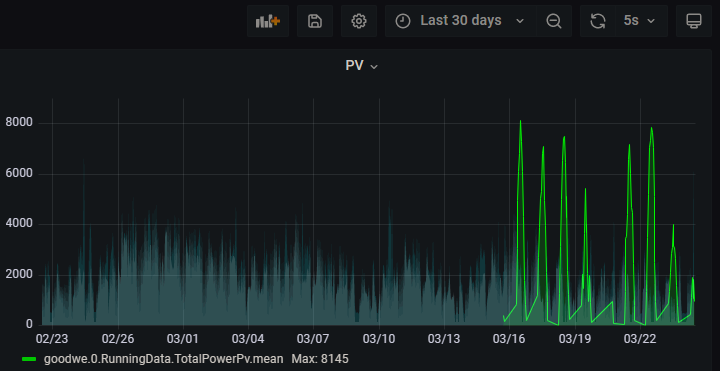
Task: Click the 2000 y-axis label
Action: [x=19, y=275]
